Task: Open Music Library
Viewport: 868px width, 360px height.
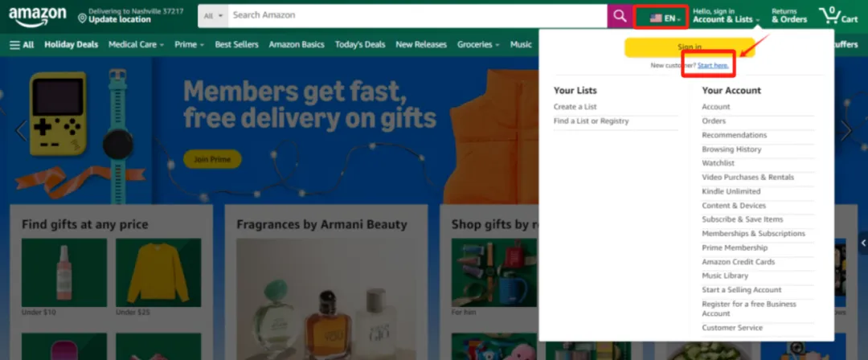Action: [x=725, y=276]
